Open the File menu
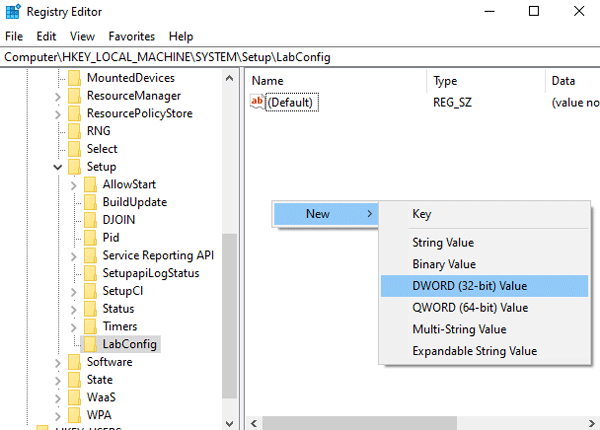Screen dimensions: 600x430 (x=14, y=36)
